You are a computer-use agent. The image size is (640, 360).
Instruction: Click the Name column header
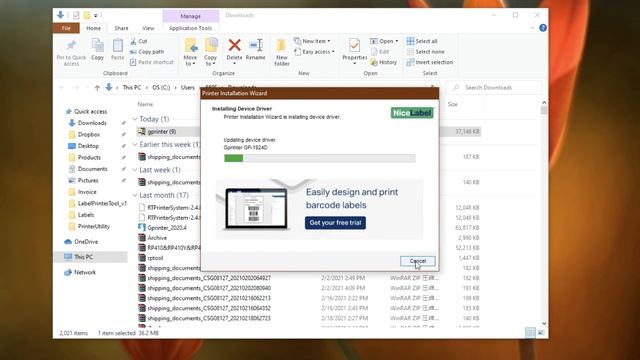click(x=145, y=104)
